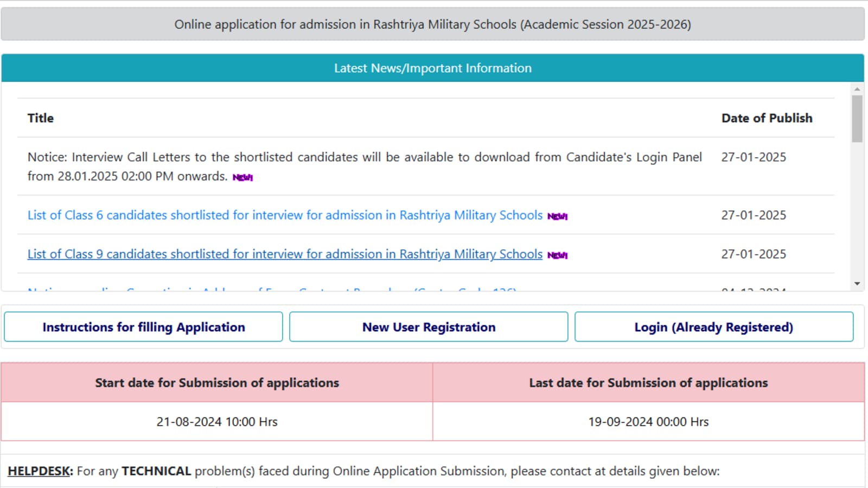Click Last date for Submission header cell
The height and width of the screenshot is (488, 868).
tap(648, 383)
